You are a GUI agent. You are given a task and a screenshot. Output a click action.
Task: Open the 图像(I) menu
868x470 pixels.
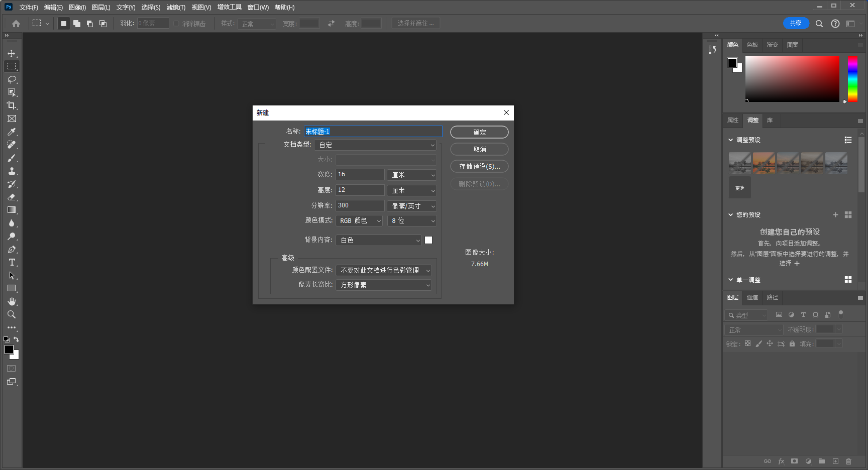point(77,8)
